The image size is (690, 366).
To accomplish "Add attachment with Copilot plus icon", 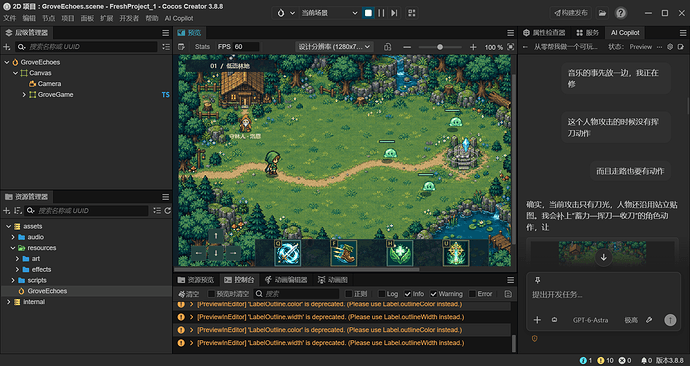I will coord(537,320).
